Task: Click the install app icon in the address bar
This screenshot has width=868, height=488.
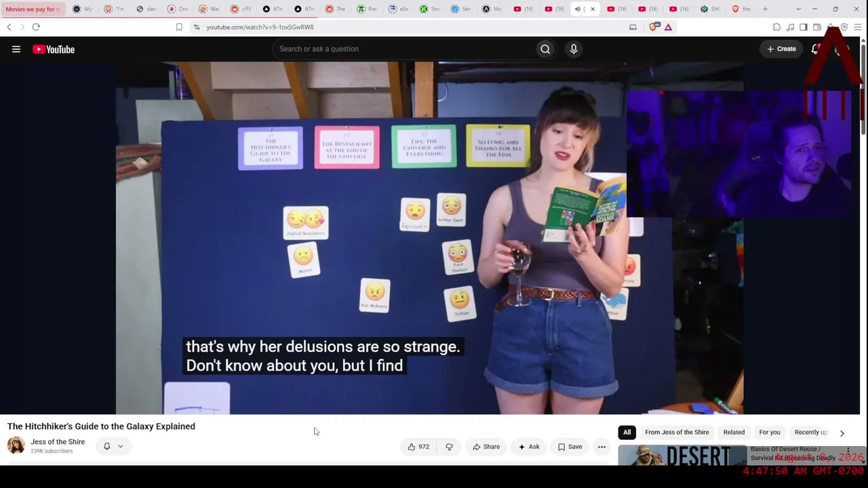Action: [x=633, y=27]
